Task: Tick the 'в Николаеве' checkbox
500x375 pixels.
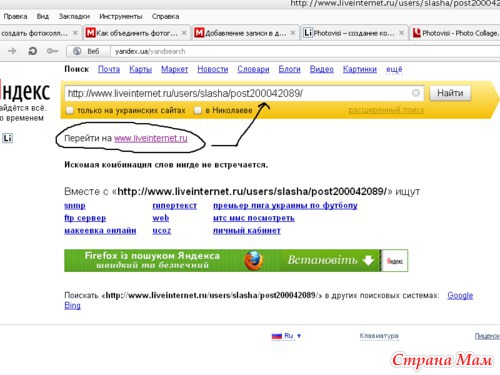Action: pos(198,110)
